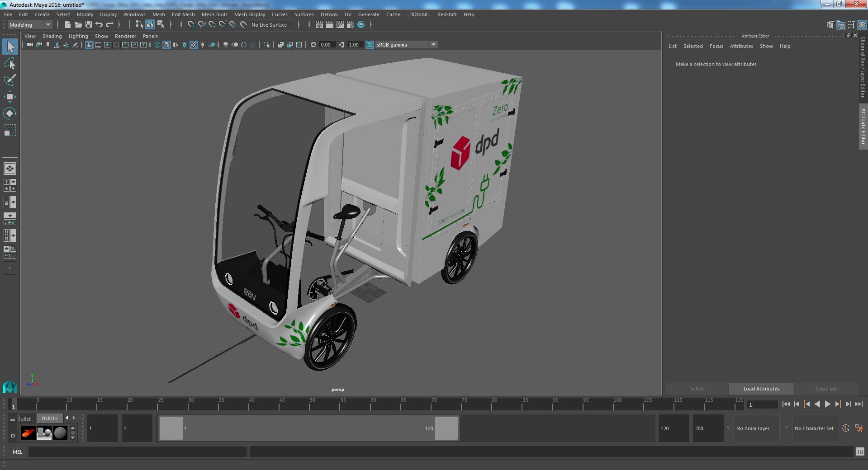Toggle viewport grid display

tap(89, 45)
